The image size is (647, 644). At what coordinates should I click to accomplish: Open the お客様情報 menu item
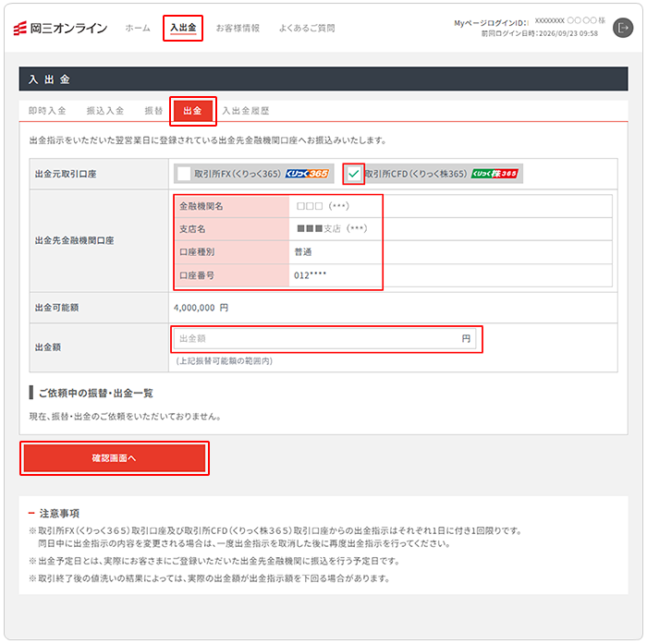(x=238, y=28)
